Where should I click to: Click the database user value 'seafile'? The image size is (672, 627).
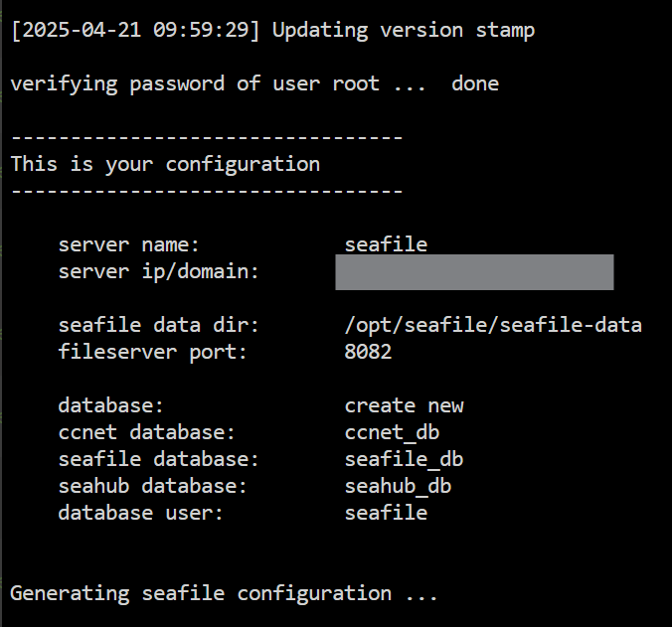386,513
